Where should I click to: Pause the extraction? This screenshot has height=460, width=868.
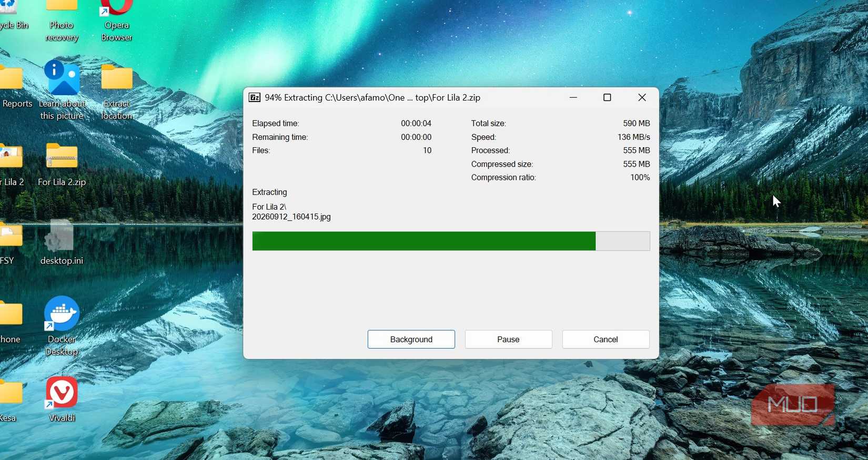[508, 339]
